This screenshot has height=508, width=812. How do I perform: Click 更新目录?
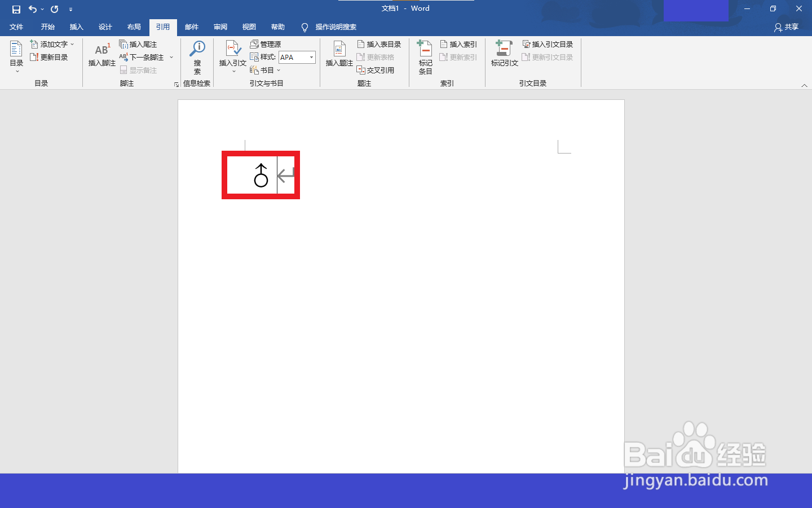coord(49,57)
